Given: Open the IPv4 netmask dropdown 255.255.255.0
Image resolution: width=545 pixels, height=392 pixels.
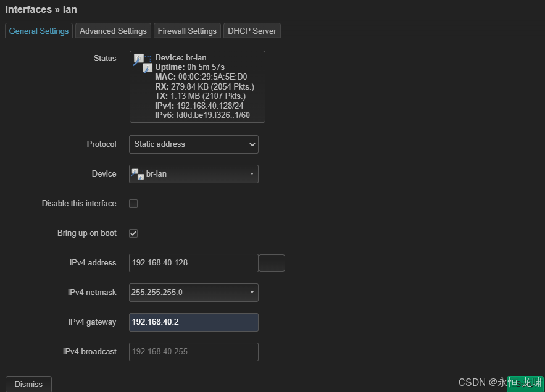Looking at the screenshot, I should (194, 292).
